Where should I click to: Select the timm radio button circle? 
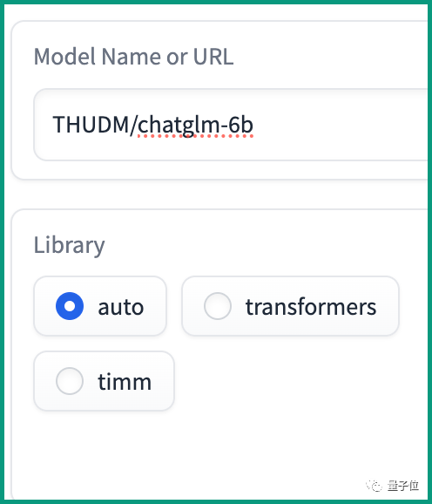click(x=70, y=381)
